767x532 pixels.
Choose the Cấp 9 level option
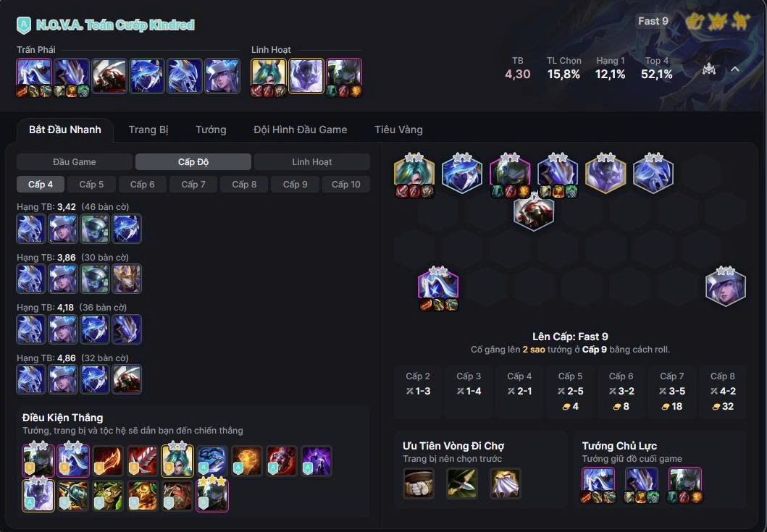295,185
